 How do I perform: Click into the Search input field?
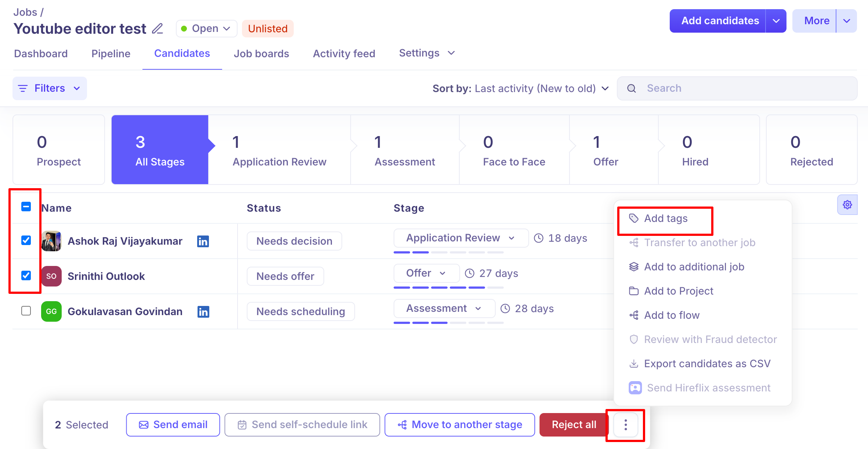point(737,88)
